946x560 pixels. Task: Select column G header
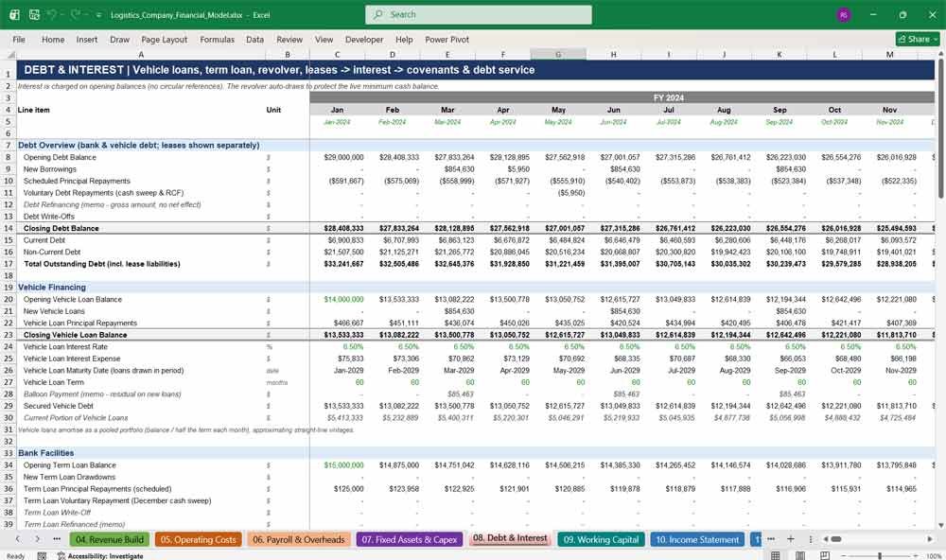click(x=558, y=54)
